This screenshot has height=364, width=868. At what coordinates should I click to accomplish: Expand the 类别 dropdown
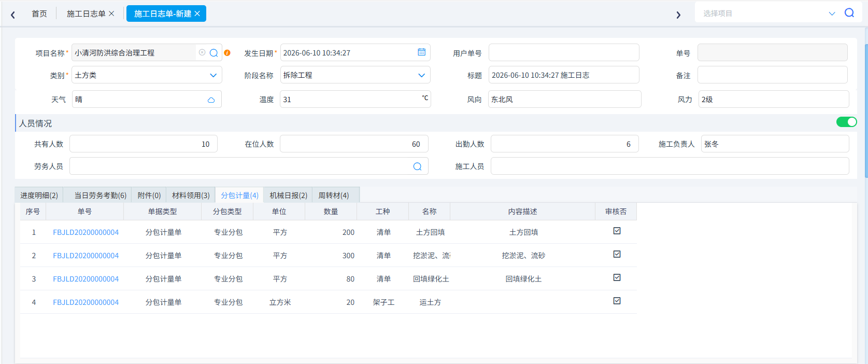click(x=213, y=75)
